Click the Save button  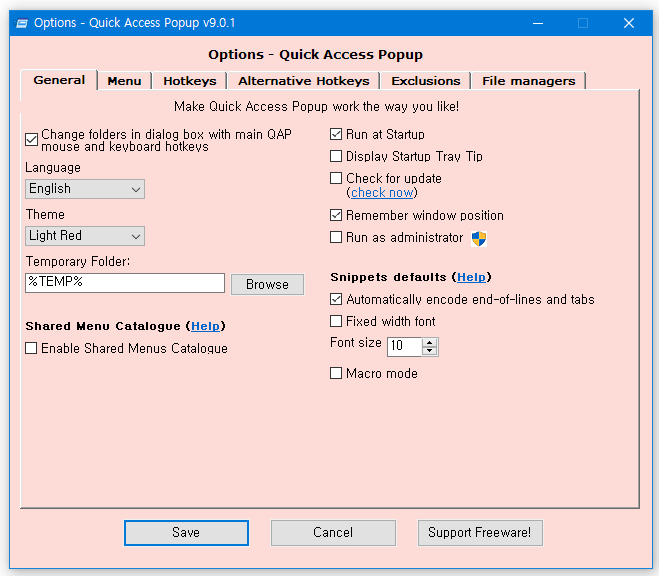pyautogui.click(x=186, y=533)
